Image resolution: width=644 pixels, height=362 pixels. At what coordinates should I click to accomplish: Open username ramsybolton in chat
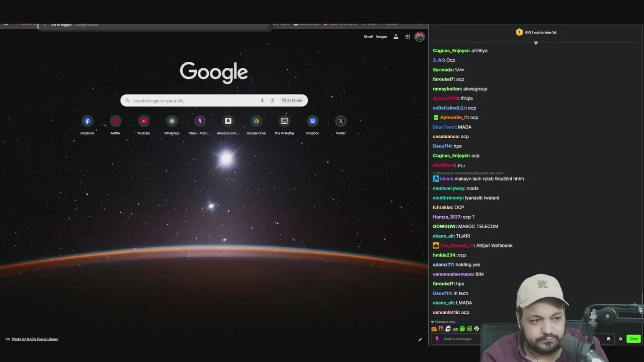click(x=447, y=89)
